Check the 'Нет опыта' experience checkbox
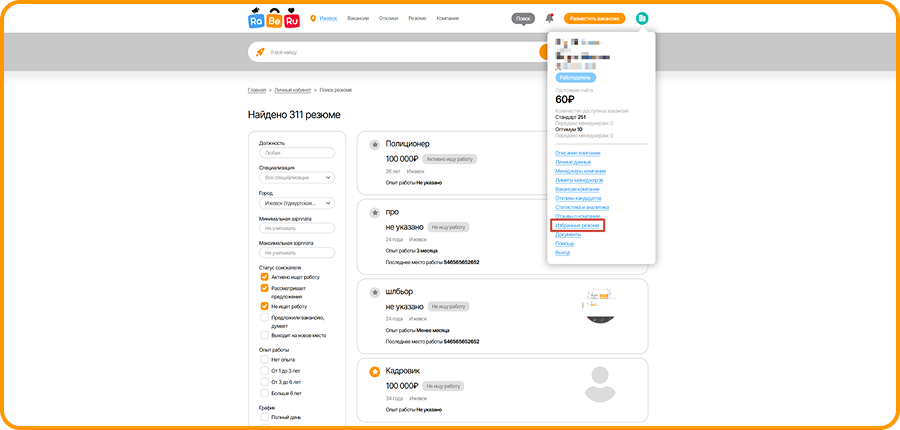 pyautogui.click(x=265, y=359)
